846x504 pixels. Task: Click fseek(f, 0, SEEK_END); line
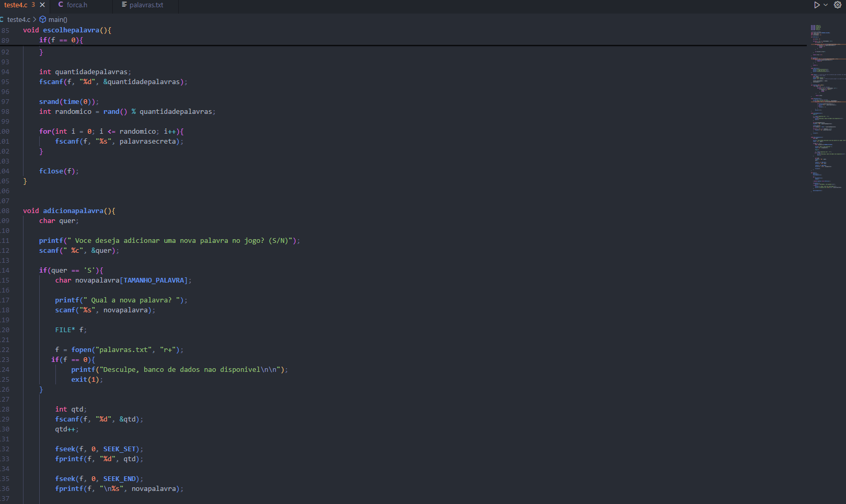click(x=99, y=479)
